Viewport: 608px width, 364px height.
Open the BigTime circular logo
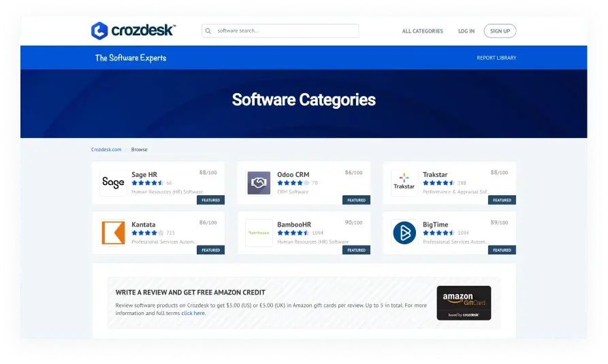(404, 233)
